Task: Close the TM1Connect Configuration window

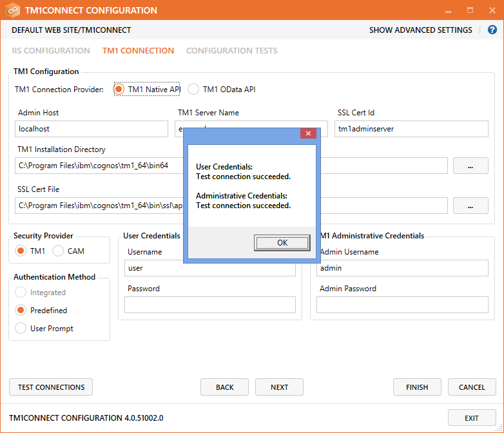Action: pyautogui.click(x=492, y=10)
